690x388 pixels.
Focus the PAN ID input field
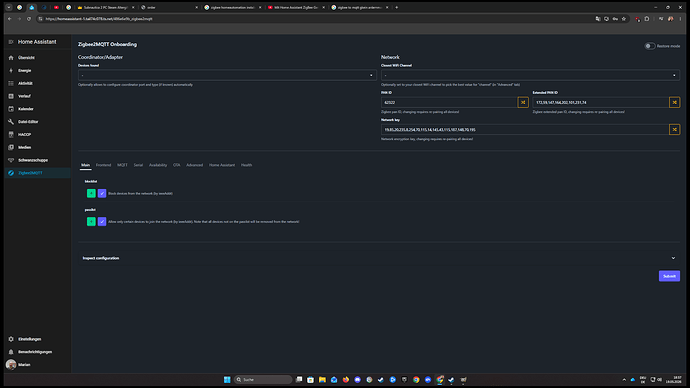point(449,102)
